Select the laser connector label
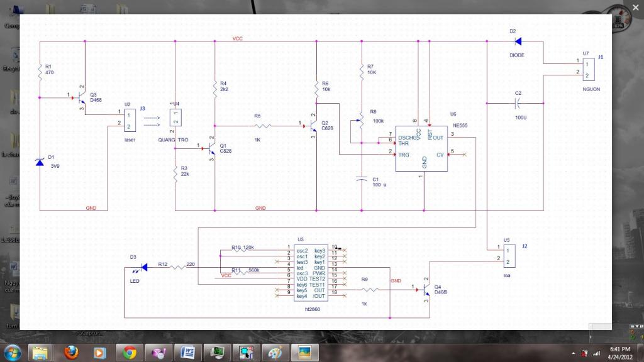 pos(130,140)
